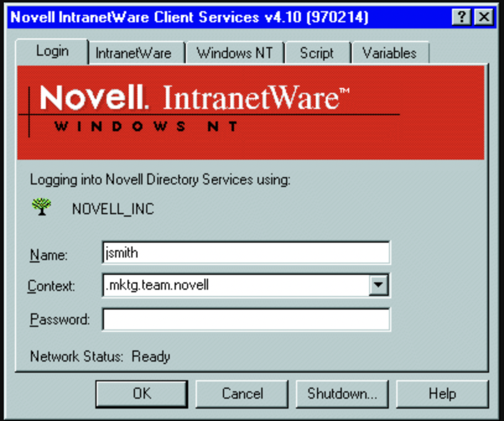This screenshot has width=504, height=421.
Task: Close the Novell IntranetWare Client Services dialog
Action: [x=484, y=17]
